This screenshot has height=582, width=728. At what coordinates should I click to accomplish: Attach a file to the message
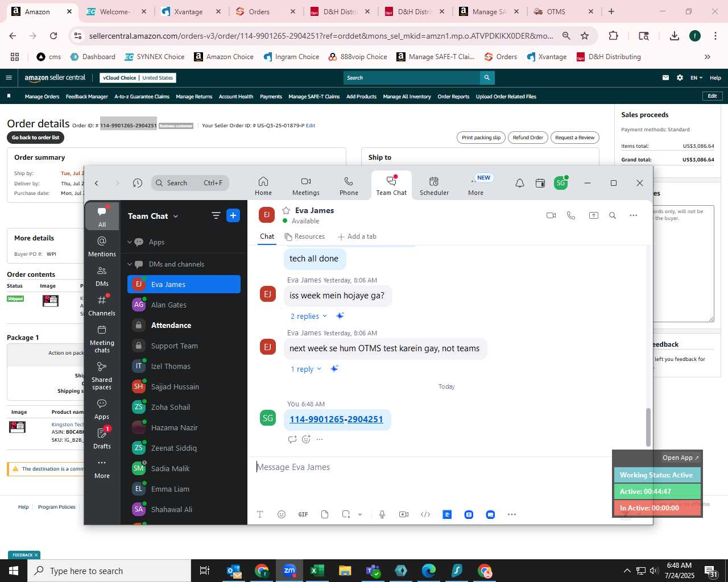(325, 514)
